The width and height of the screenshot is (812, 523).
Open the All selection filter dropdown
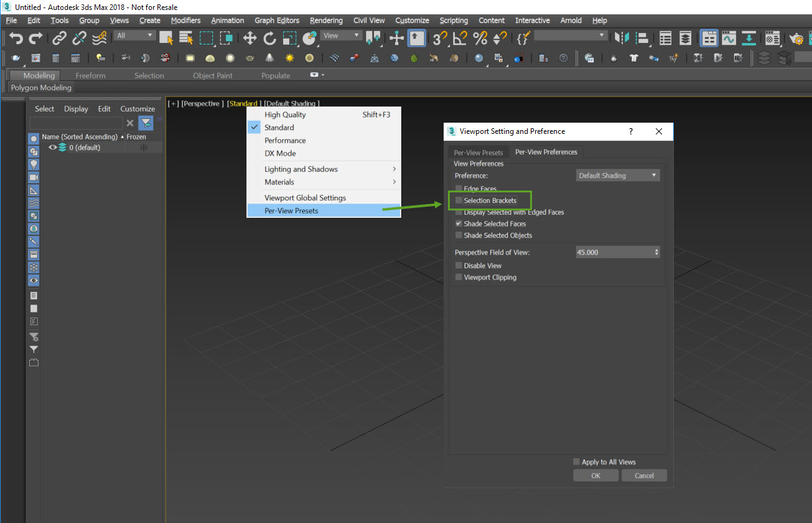[134, 36]
